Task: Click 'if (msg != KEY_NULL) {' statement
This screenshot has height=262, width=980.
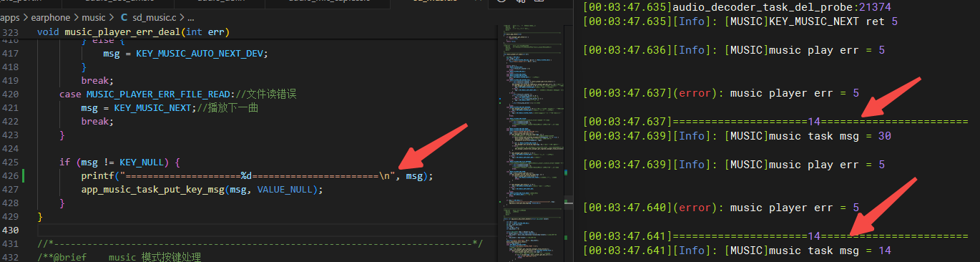Action: click(119, 162)
